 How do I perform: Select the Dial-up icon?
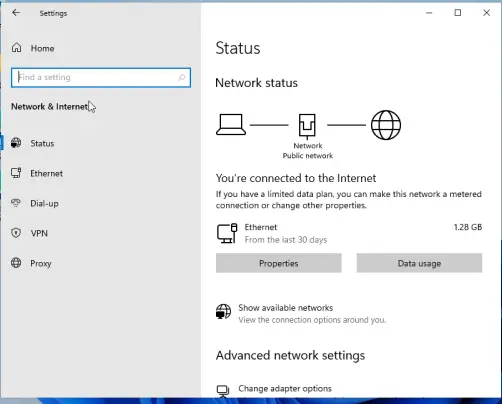[16, 203]
